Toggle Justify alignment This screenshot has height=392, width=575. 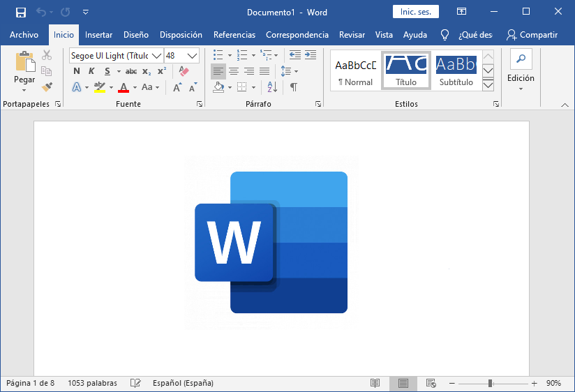(264, 71)
